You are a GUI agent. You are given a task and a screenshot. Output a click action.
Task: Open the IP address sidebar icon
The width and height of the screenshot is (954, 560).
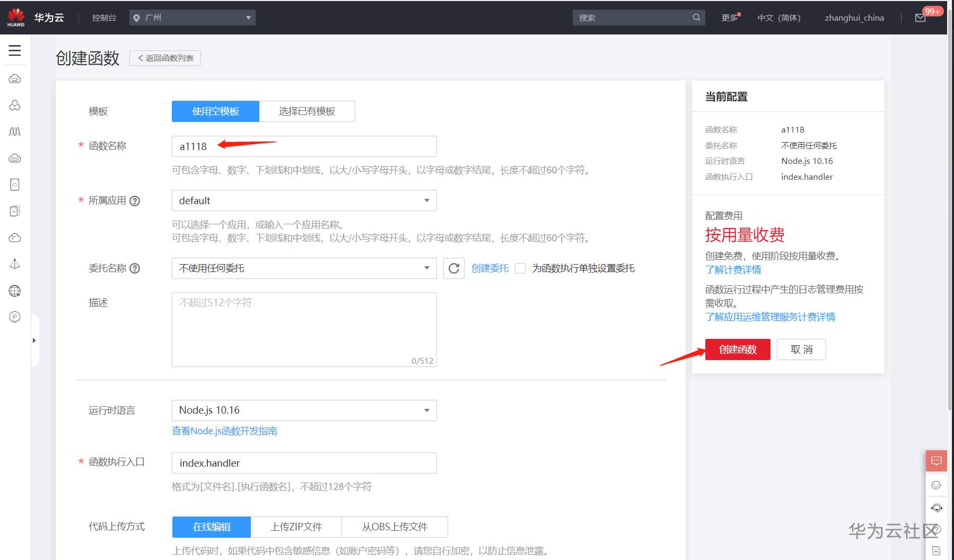point(15,317)
